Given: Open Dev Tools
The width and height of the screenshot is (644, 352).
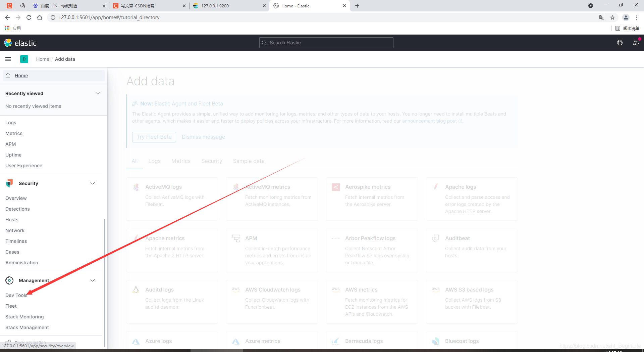Looking at the screenshot, I should (x=16, y=295).
